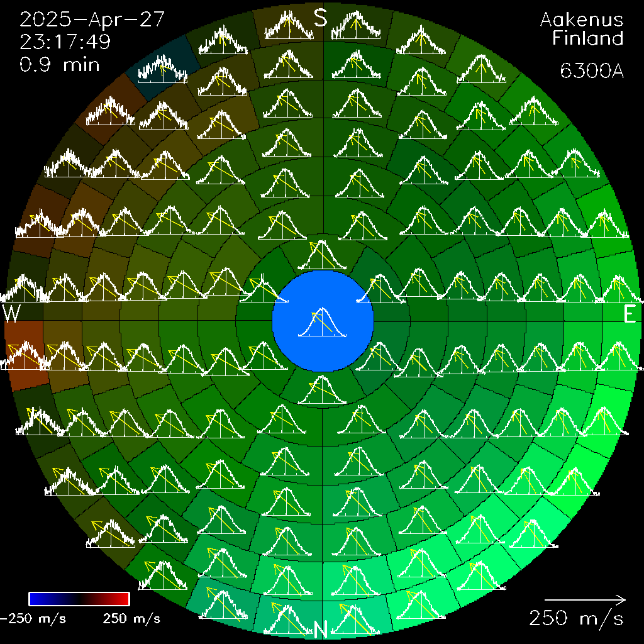Viewport: 644px width, 644px height.
Task: Click the timestamp "23:17:49"
Action: [65, 42]
